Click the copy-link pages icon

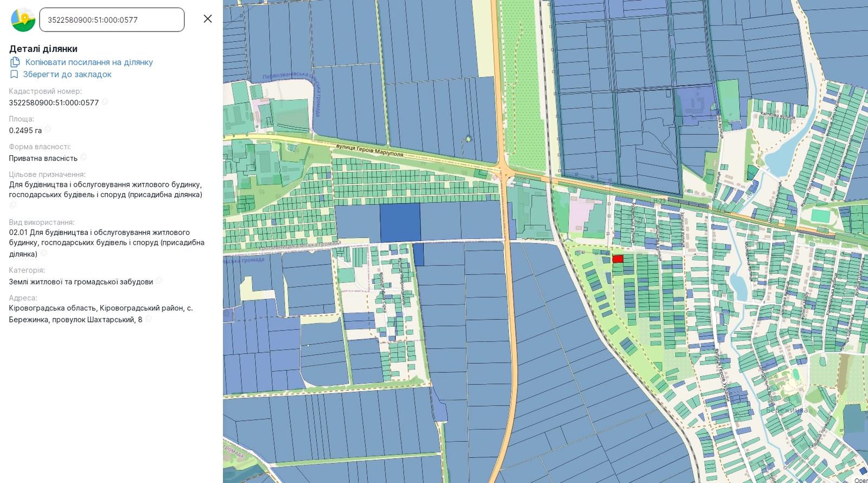[15, 62]
